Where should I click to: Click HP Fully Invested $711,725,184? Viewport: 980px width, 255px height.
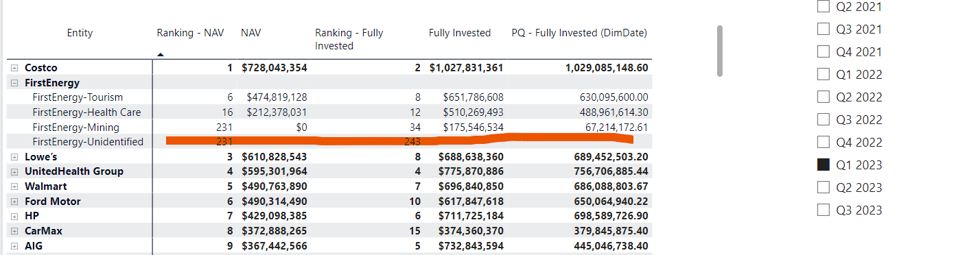[471, 216]
